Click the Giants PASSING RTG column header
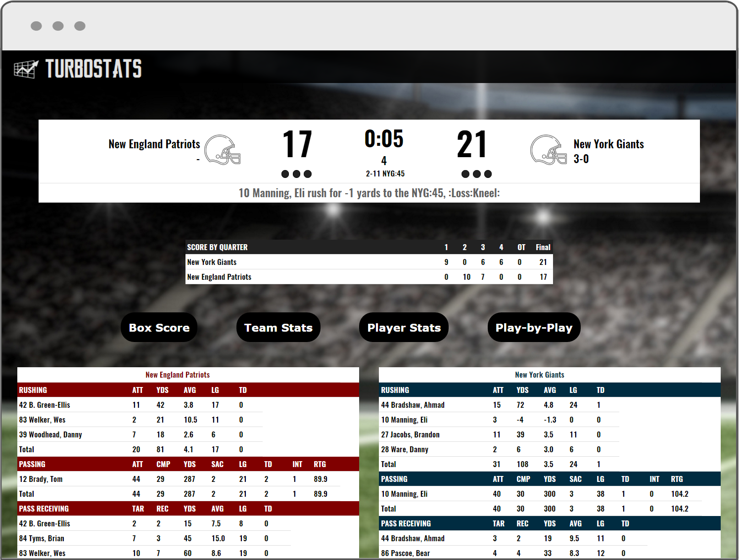 (x=677, y=479)
